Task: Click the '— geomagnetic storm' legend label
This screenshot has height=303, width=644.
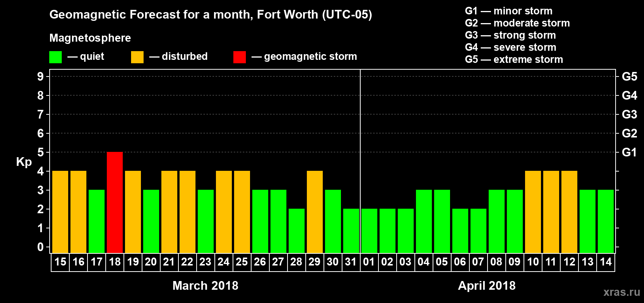Action: pos(304,57)
